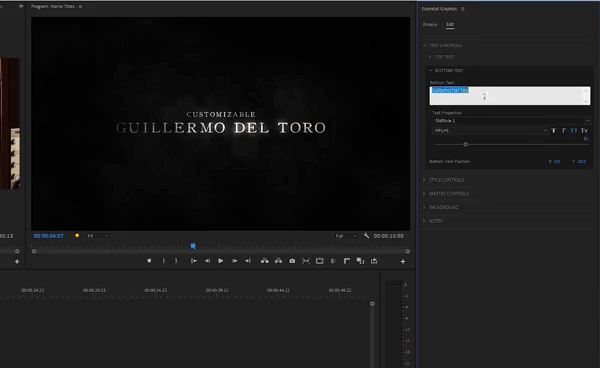Collapse the BOTTOM TEXT group
The width and height of the screenshot is (600, 368).
click(430, 70)
